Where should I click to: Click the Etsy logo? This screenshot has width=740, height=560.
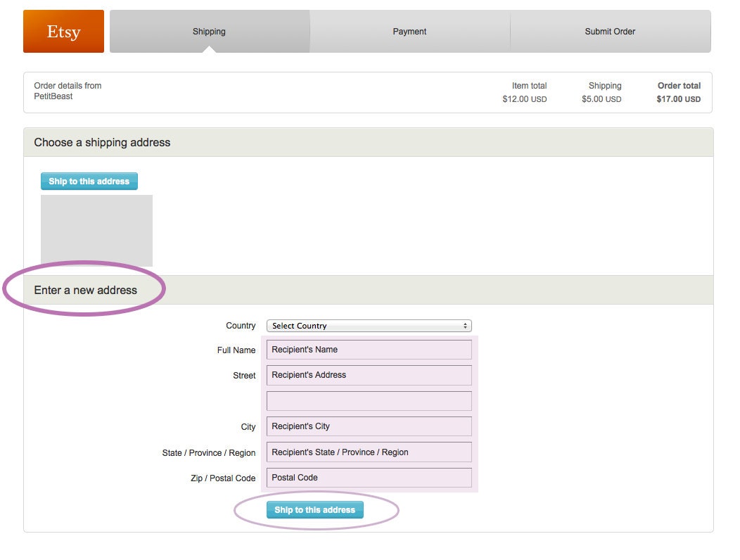pyautogui.click(x=63, y=31)
